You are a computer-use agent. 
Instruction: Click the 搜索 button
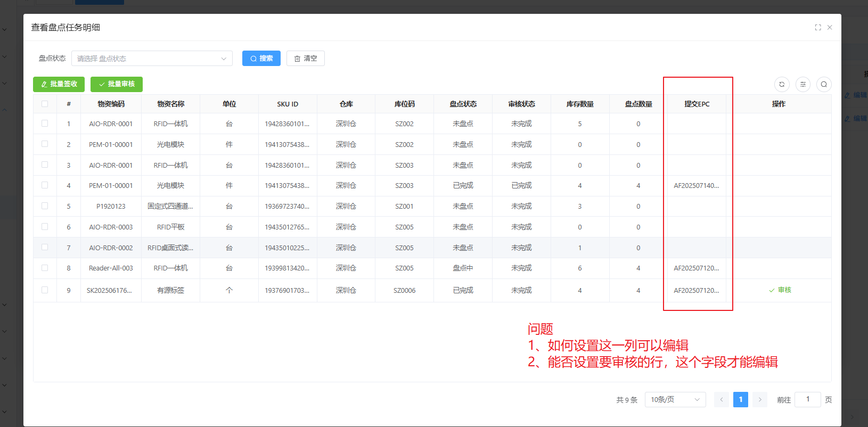tap(261, 59)
